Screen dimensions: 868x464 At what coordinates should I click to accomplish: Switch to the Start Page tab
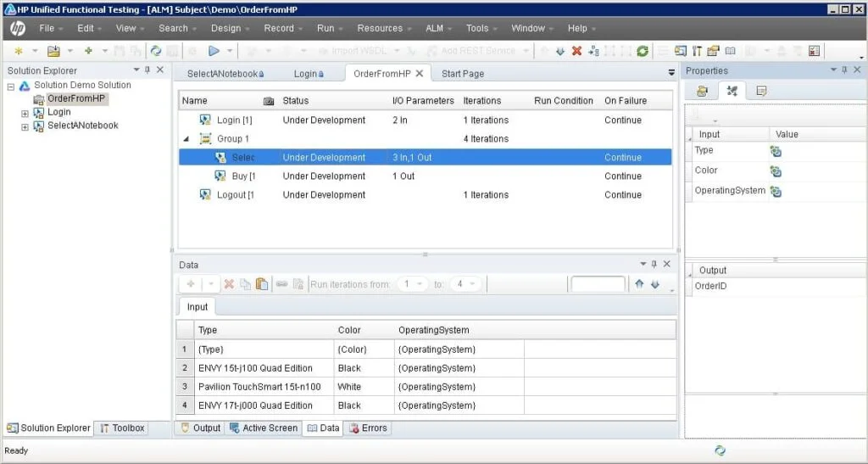[x=463, y=74]
